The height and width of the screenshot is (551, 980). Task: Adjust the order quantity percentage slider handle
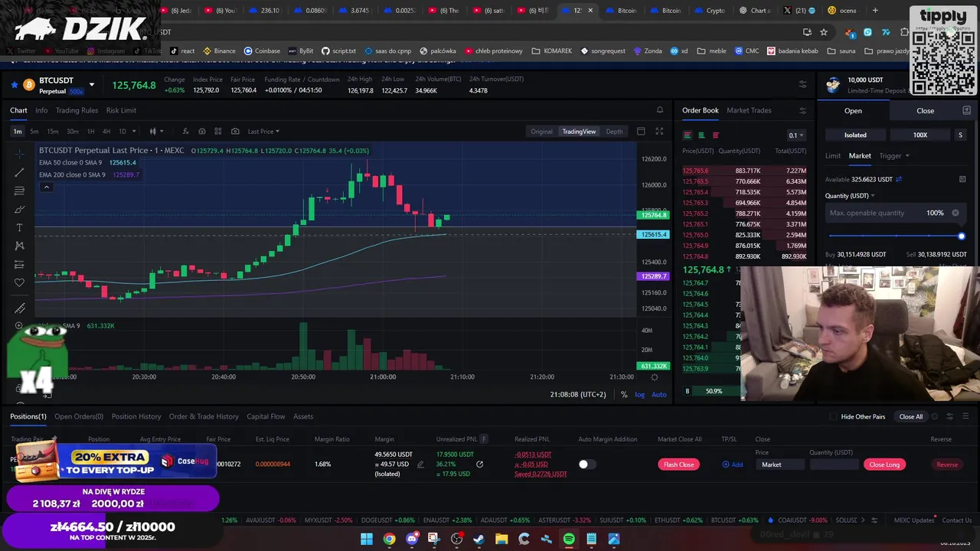coord(962,236)
